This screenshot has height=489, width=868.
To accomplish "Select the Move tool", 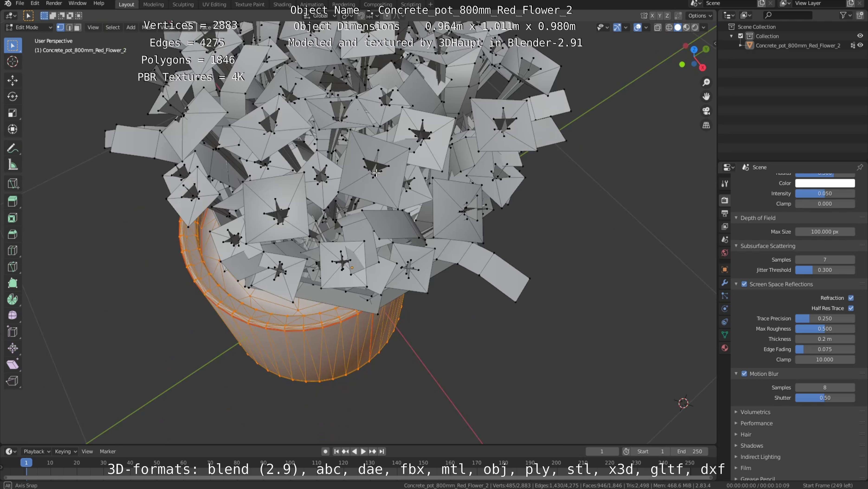I will click(13, 80).
